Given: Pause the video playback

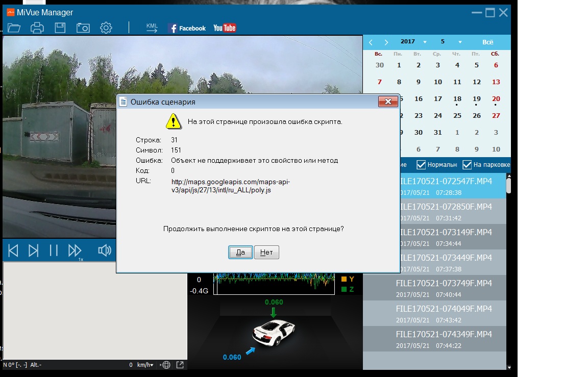Looking at the screenshot, I should point(54,250).
